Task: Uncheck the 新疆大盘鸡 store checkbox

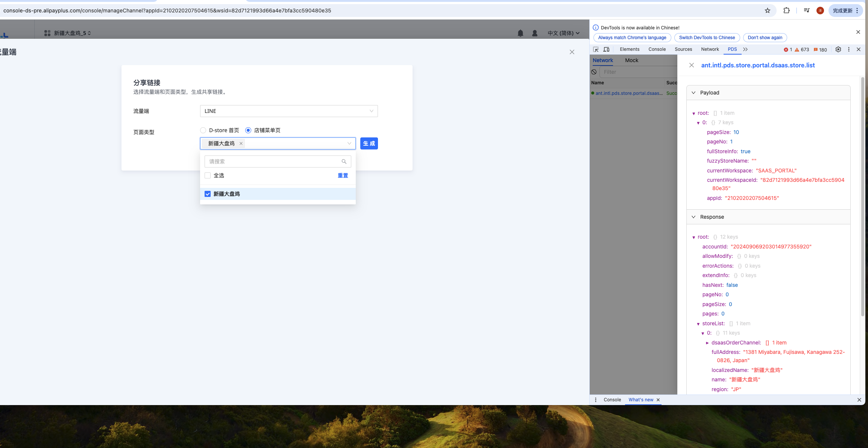Action: click(x=208, y=194)
